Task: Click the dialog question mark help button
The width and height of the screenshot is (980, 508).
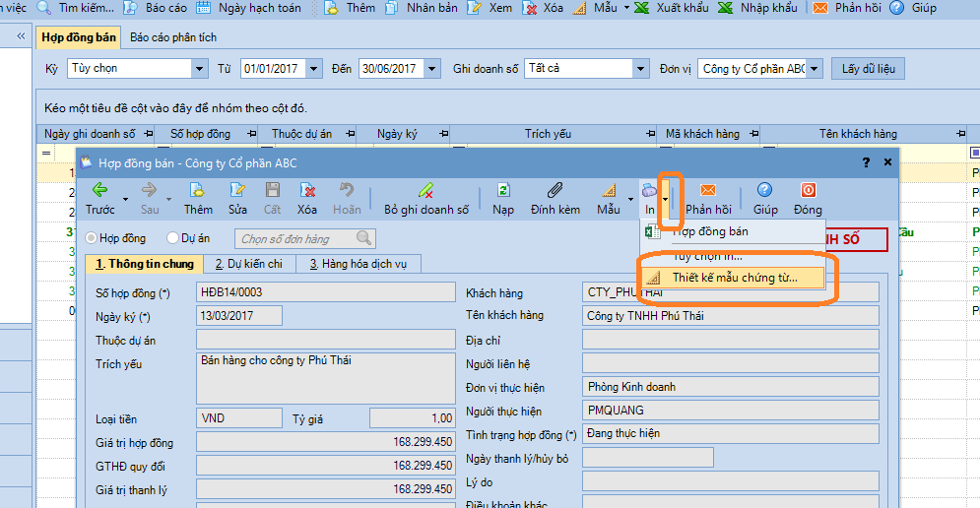Action: tap(866, 162)
